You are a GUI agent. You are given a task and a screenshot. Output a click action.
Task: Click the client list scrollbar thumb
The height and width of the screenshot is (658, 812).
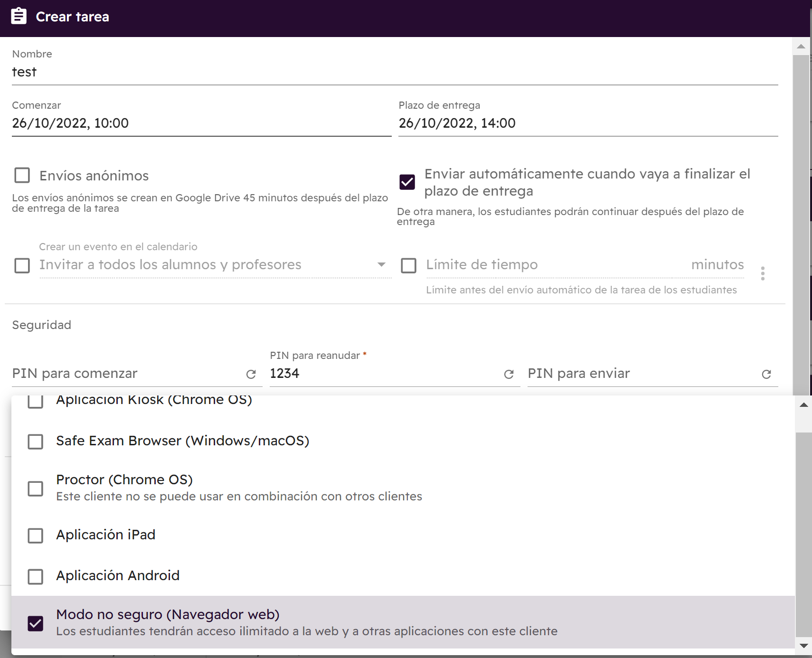click(804, 534)
